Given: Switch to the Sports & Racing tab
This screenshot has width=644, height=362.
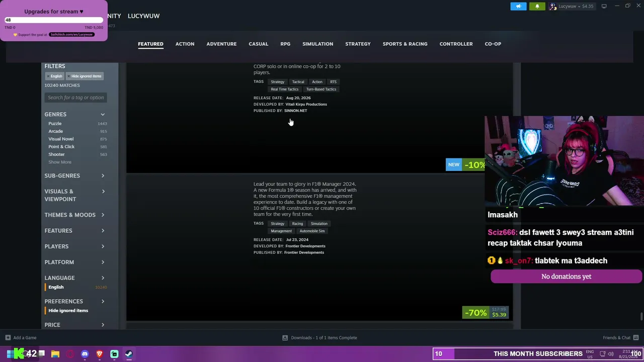Looking at the screenshot, I should pos(405,44).
